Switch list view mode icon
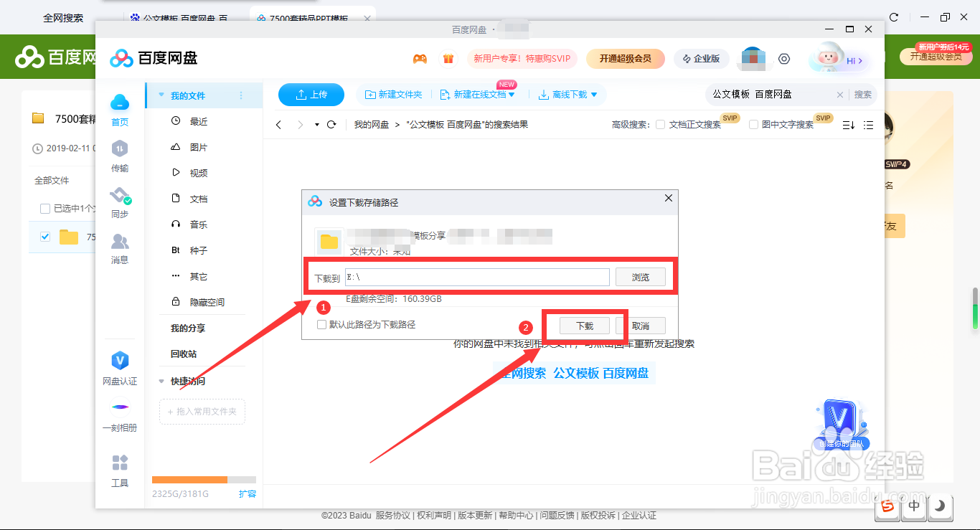 click(x=868, y=125)
